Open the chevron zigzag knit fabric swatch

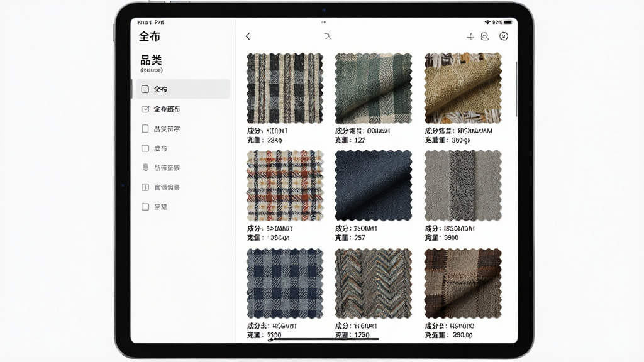point(374,283)
